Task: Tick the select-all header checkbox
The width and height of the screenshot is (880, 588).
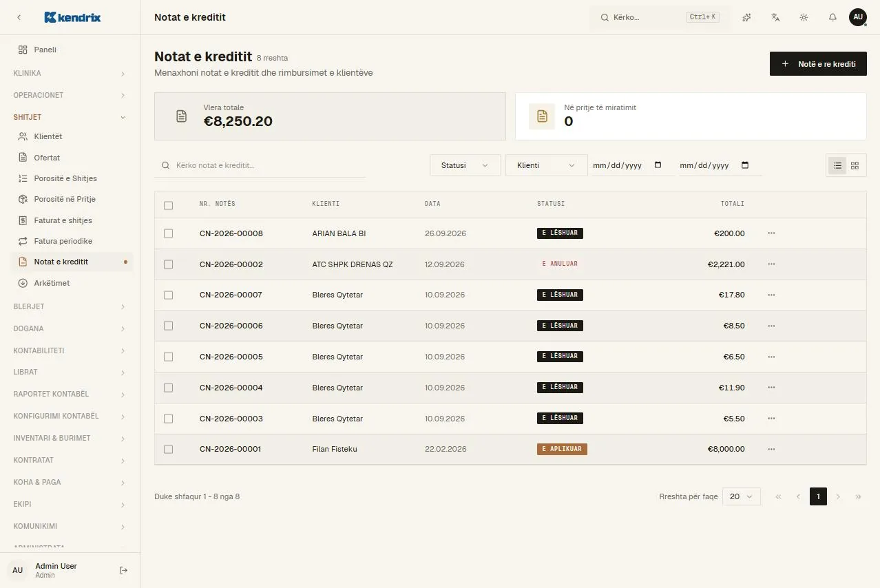Action: (168, 205)
